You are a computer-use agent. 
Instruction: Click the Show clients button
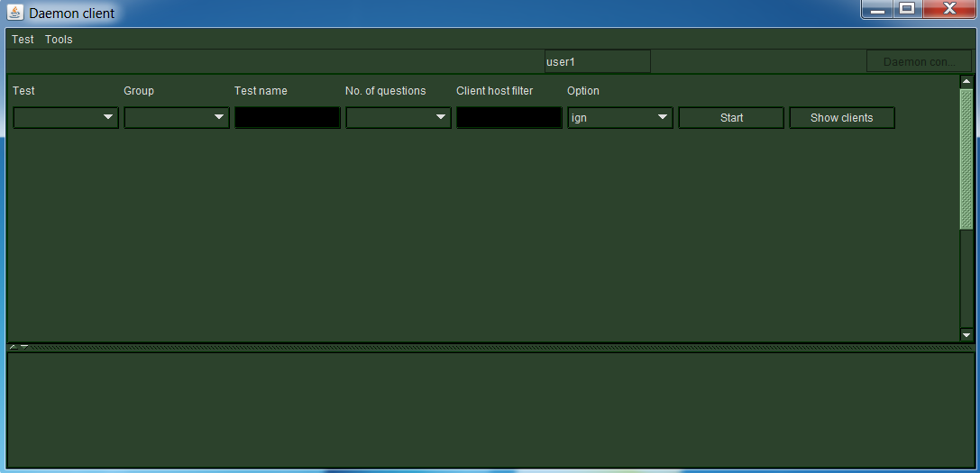(842, 117)
